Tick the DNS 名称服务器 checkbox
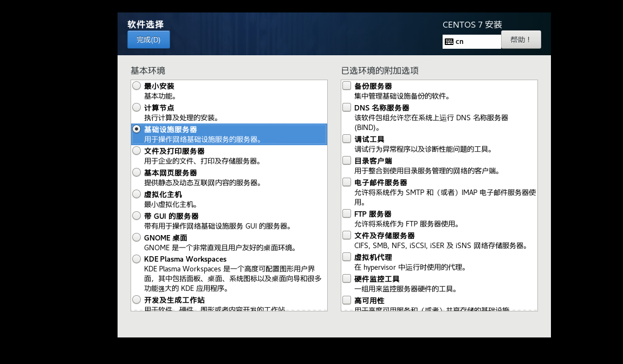 [x=347, y=107]
